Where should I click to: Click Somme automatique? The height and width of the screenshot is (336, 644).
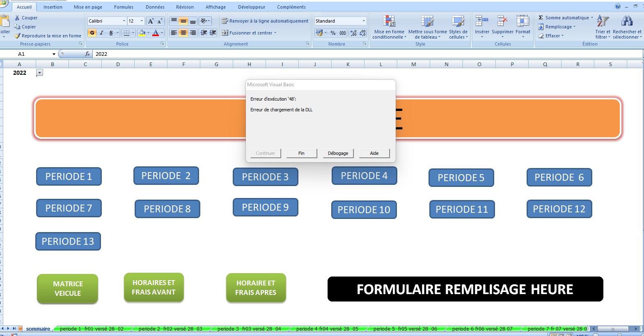point(563,18)
